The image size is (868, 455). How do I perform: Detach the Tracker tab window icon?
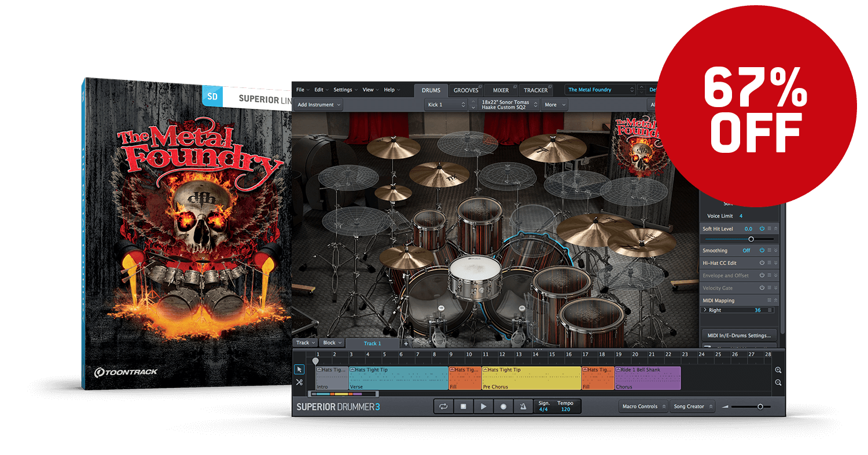[x=550, y=86]
